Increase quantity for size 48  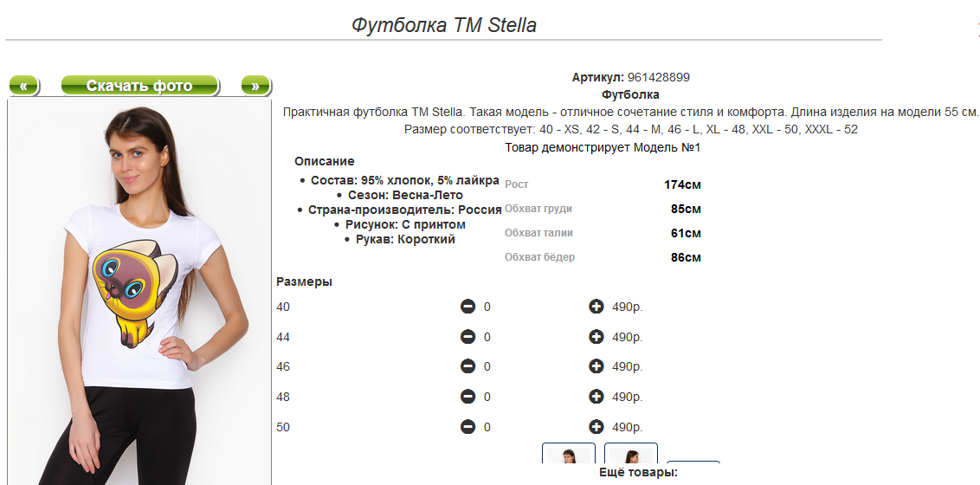[x=596, y=397]
